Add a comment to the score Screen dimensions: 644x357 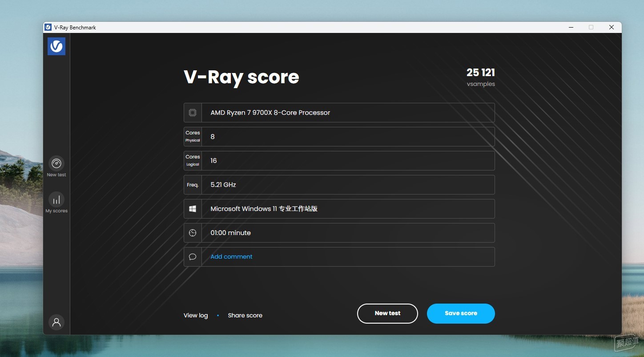pyautogui.click(x=231, y=257)
